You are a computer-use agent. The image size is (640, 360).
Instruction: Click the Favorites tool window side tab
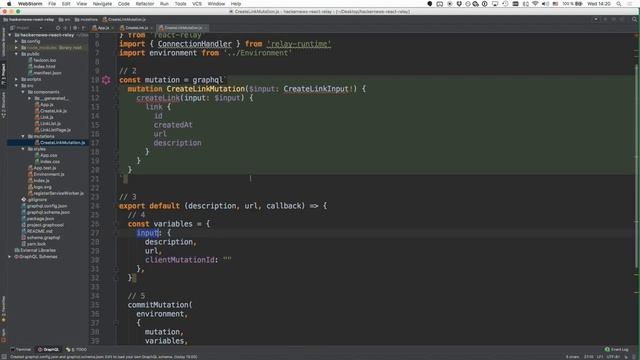[x=3, y=309]
